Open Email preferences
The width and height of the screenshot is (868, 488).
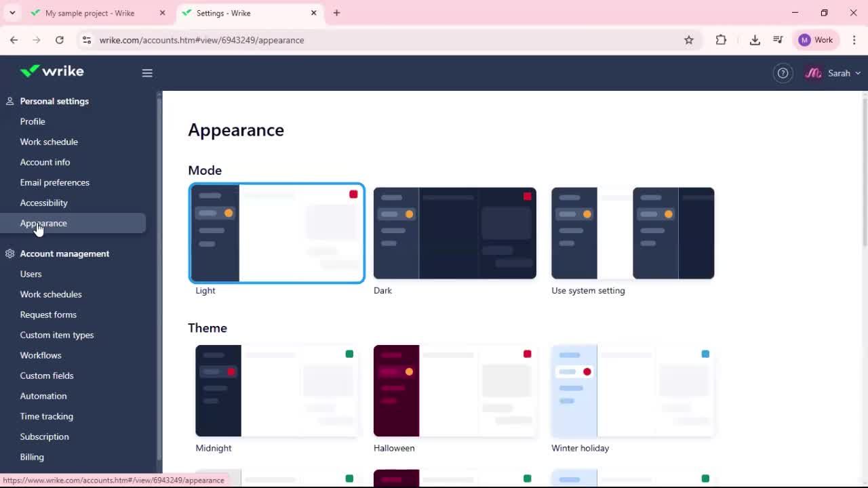point(54,182)
